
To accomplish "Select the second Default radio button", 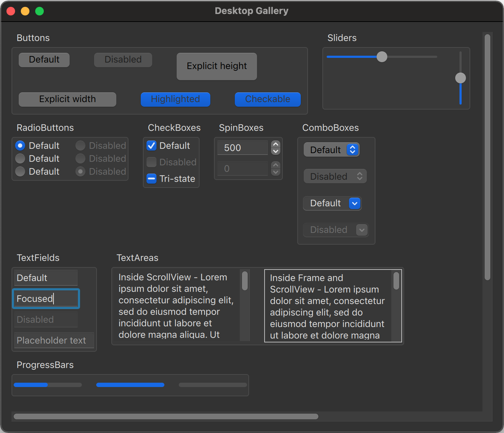I will tap(20, 158).
